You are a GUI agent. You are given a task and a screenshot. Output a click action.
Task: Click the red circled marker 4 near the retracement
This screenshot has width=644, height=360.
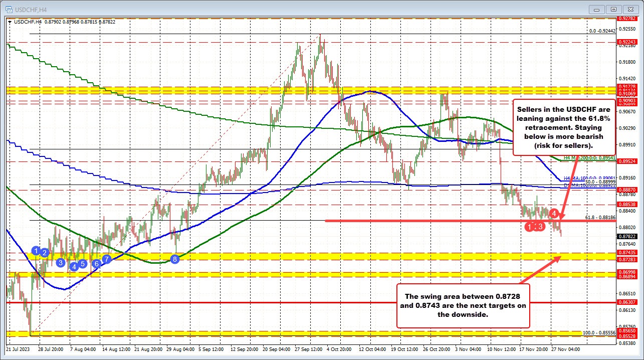point(554,213)
